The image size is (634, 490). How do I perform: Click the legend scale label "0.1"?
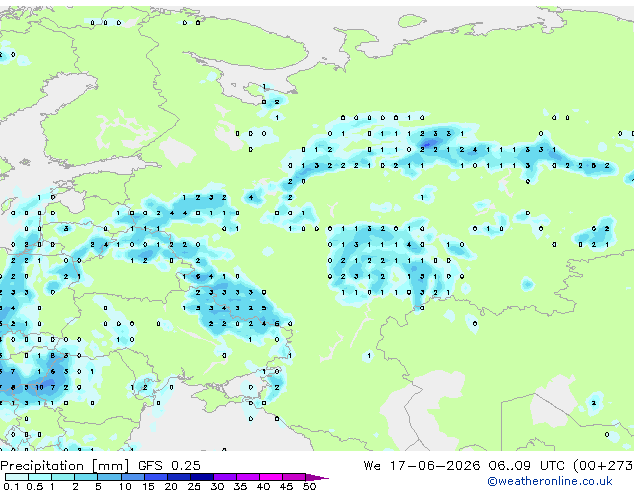point(11,486)
